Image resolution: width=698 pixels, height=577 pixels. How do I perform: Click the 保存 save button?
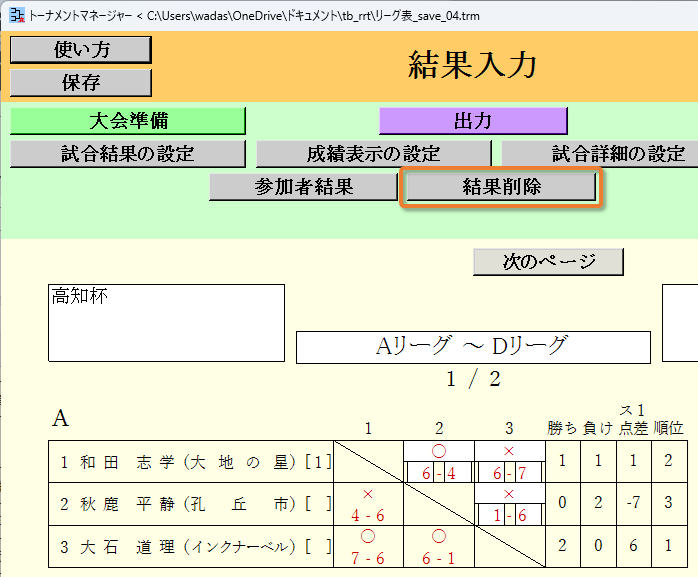coord(81,83)
